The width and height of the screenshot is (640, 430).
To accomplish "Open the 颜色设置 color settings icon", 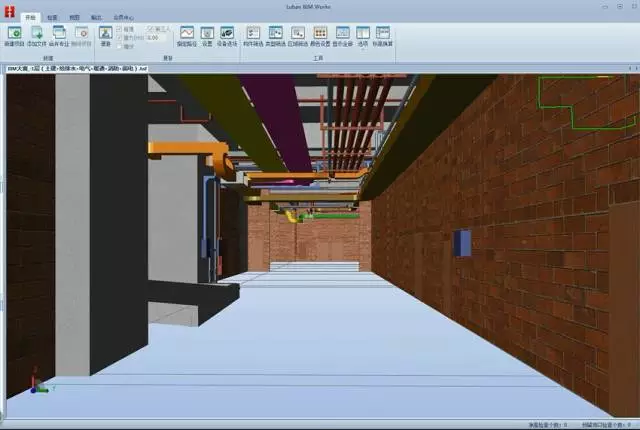I will tap(319, 35).
